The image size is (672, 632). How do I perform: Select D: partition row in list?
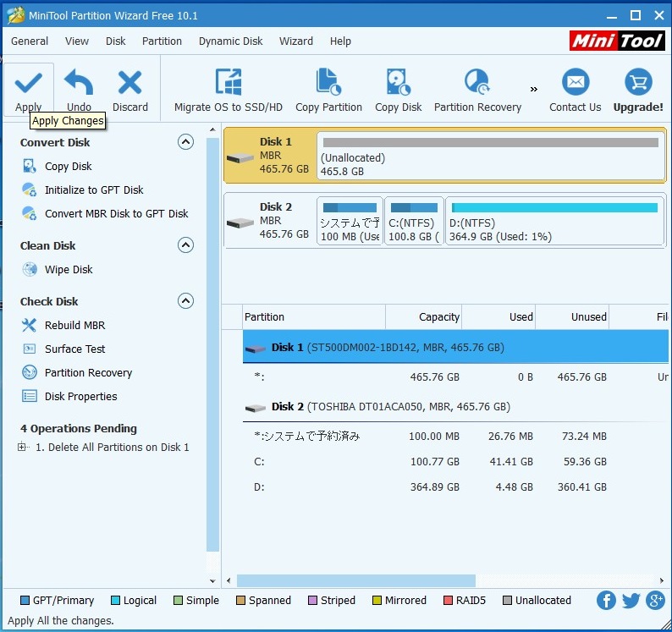[x=455, y=486]
